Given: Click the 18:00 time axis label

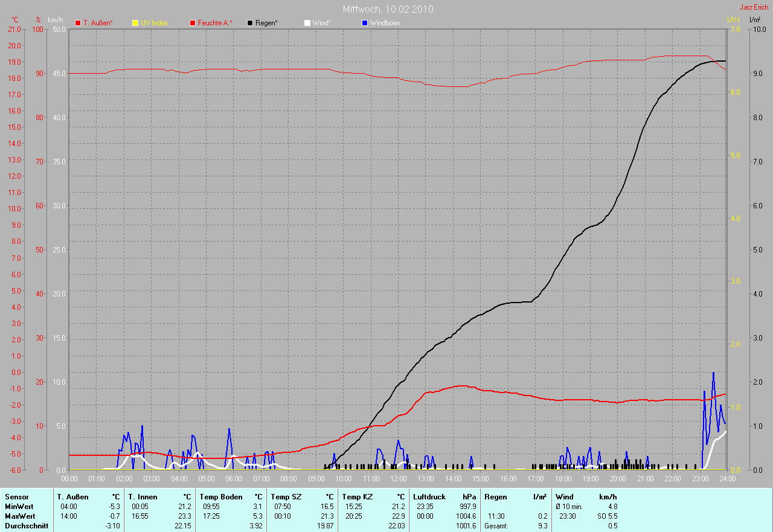Looking at the screenshot, I should tap(563, 479).
